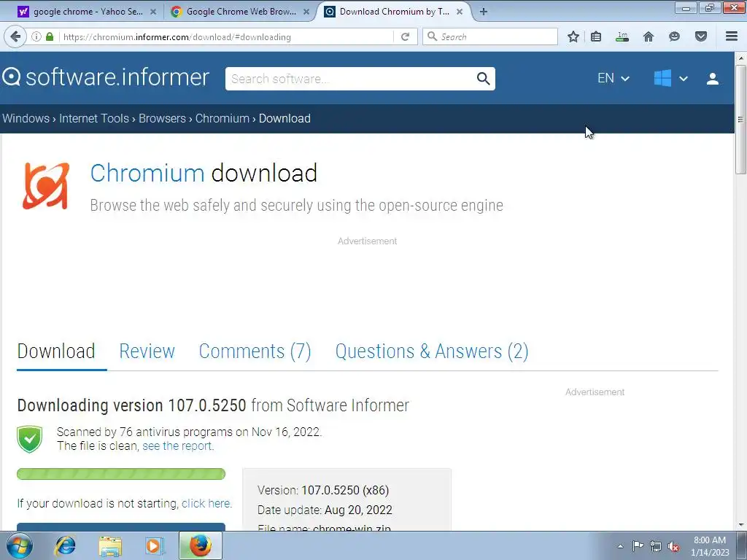
Task: Click 'click here' download link
Action: [x=206, y=504]
